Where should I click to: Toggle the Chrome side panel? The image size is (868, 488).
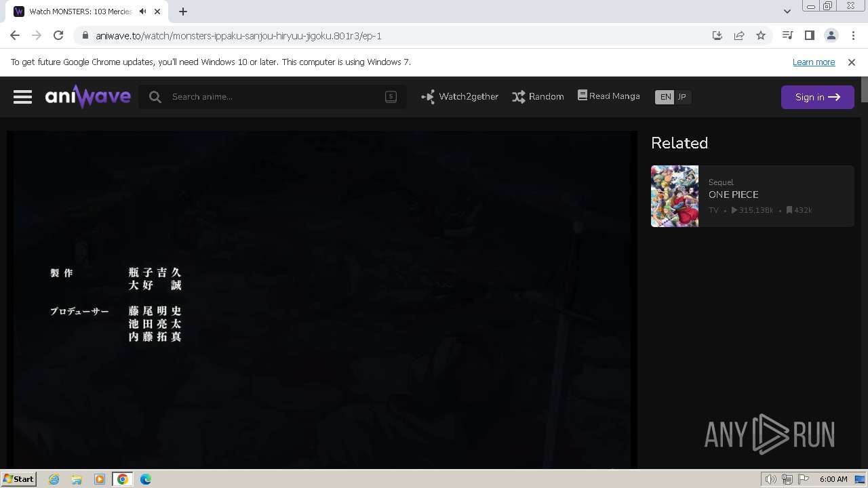coord(809,35)
